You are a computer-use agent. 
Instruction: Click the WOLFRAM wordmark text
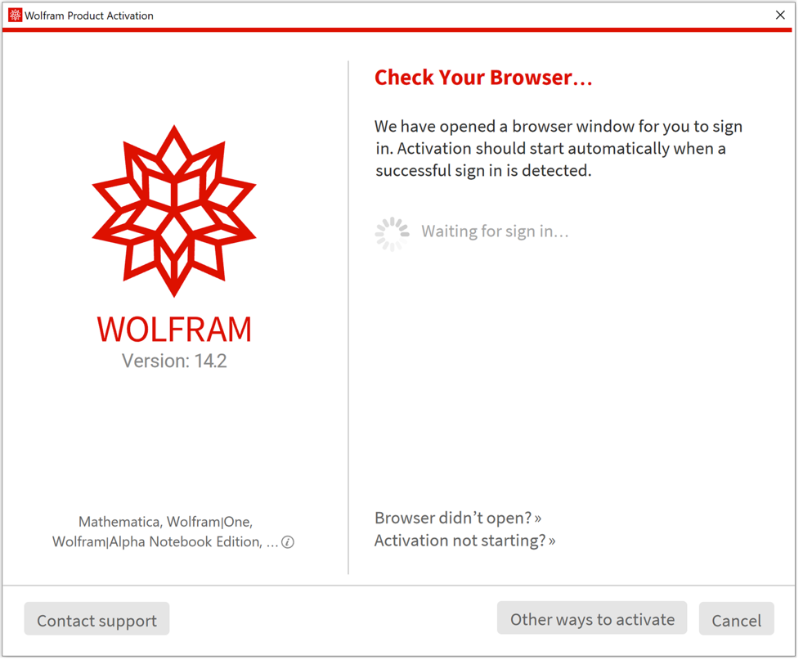point(174,329)
